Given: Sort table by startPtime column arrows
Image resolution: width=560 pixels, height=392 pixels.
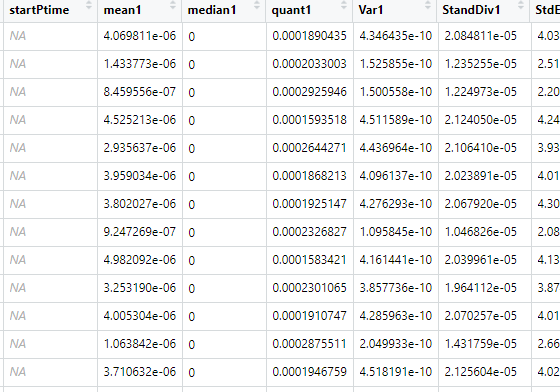Looking at the screenshot, I should pyautogui.click(x=89, y=5).
